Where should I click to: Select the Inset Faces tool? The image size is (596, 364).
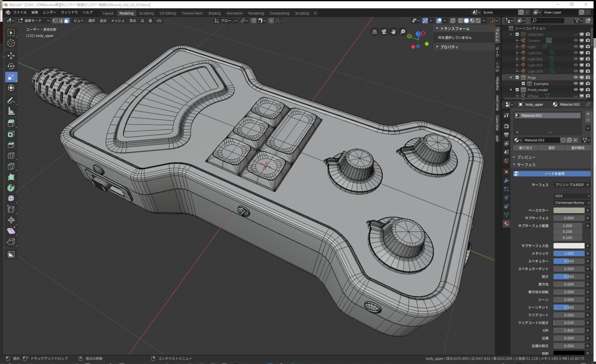point(11,134)
